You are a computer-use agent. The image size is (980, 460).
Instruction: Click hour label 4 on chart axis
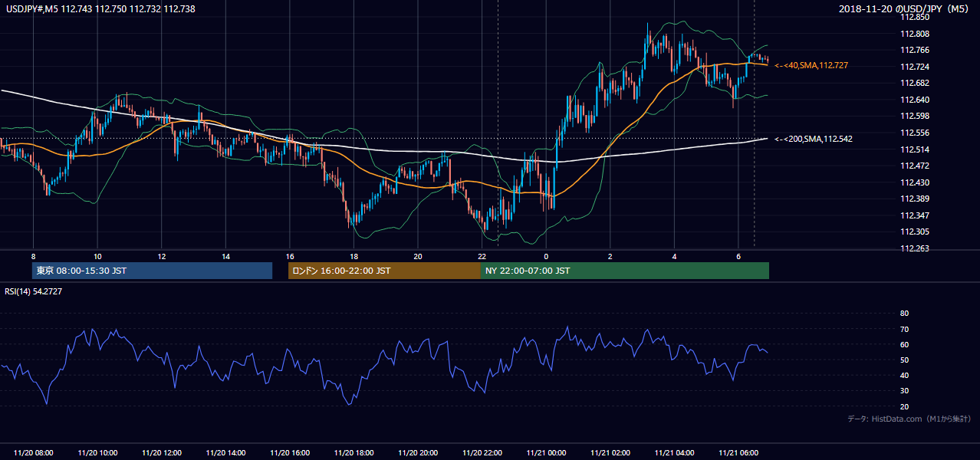pyautogui.click(x=674, y=256)
